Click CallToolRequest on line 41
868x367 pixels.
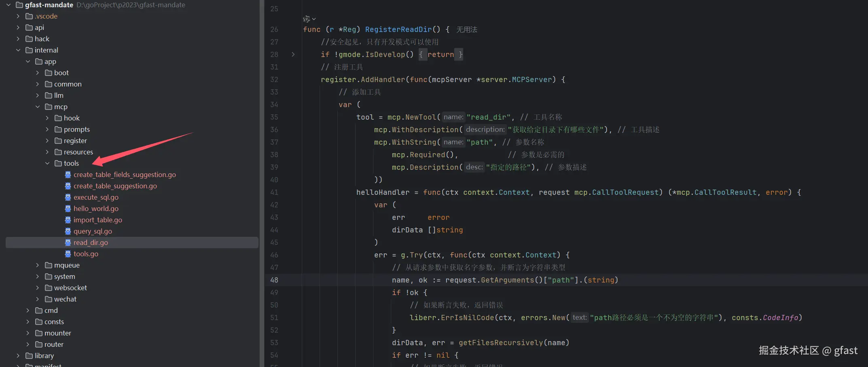625,192
